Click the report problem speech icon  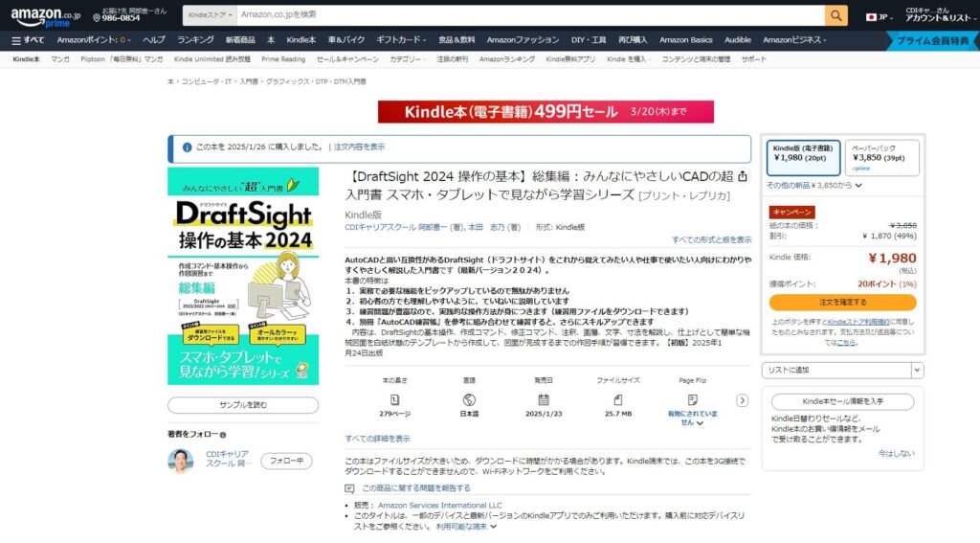pyautogui.click(x=350, y=488)
